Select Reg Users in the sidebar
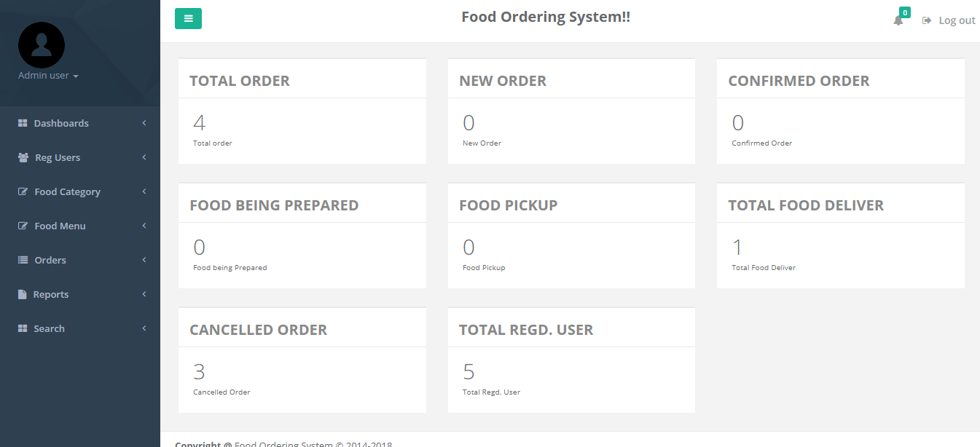 (x=58, y=157)
